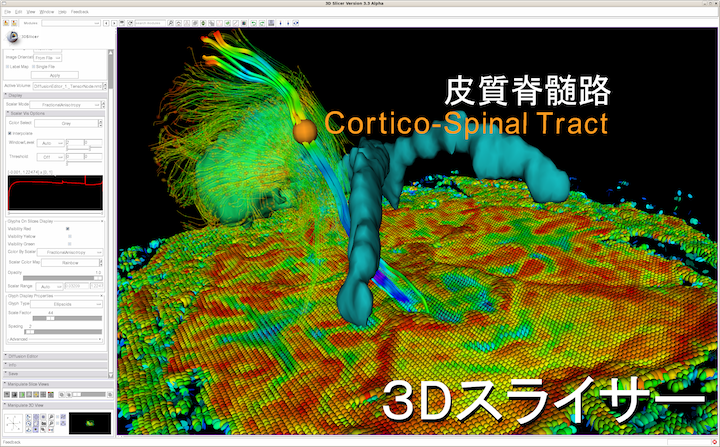This screenshot has height=447, width=720.
Task: Click the Apply button
Action: (x=56, y=75)
